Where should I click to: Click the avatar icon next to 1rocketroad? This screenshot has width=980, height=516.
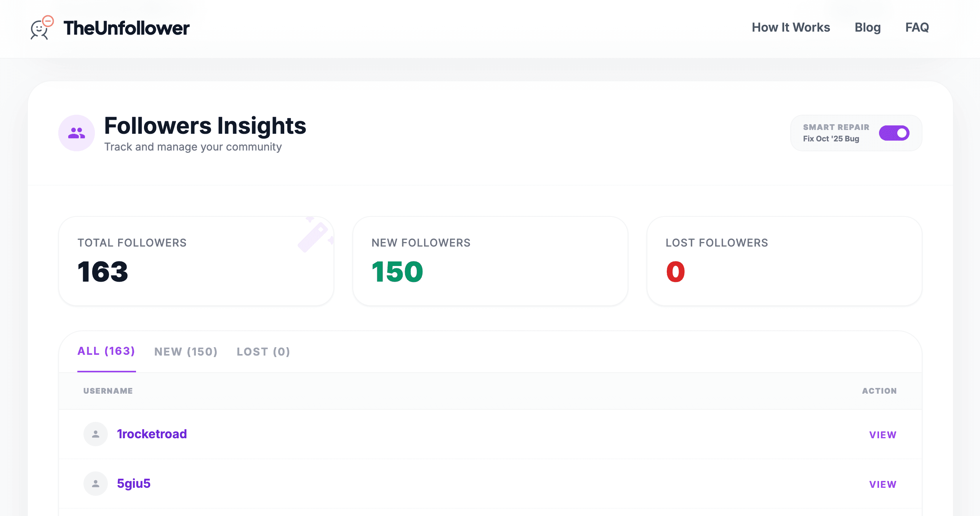coord(95,434)
